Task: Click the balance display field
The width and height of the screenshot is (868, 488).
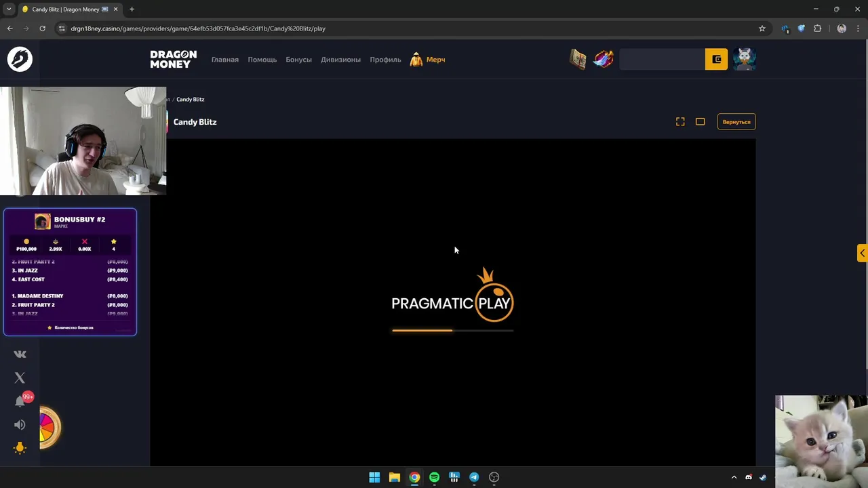Action: [662, 59]
